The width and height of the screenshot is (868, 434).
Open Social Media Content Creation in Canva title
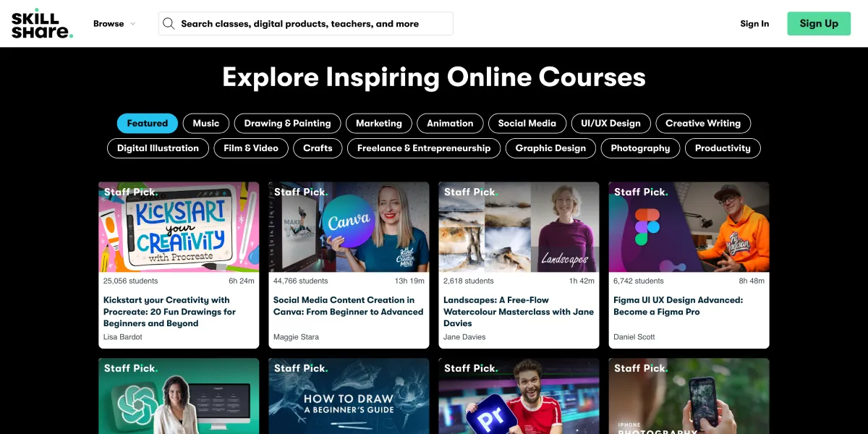348,306
